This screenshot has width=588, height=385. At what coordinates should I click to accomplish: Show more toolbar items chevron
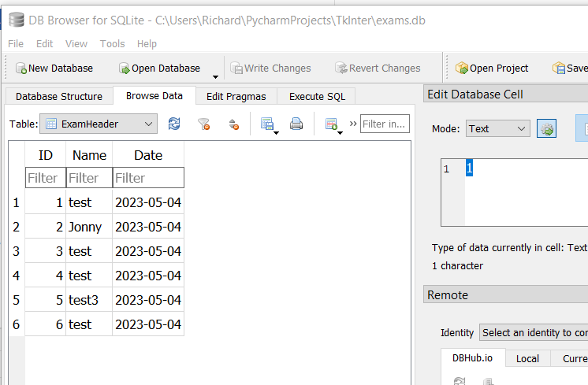click(x=353, y=124)
